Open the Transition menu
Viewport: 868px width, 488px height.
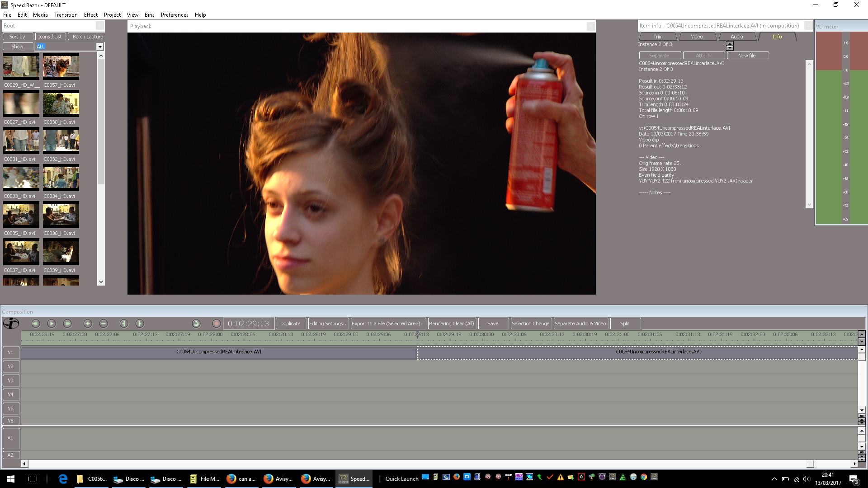coord(66,15)
